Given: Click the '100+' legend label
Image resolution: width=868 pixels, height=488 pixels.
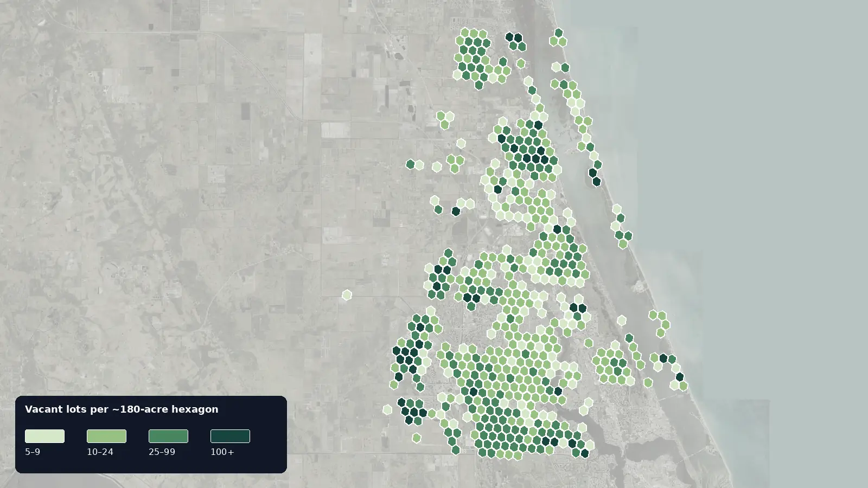Looking at the screenshot, I should [x=222, y=452].
